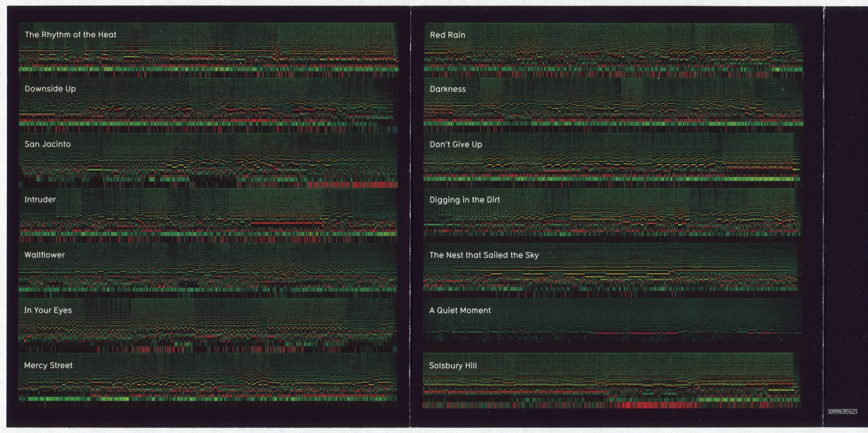
Task: Select the 'Digging in the Dirt' title
Action: click(465, 200)
